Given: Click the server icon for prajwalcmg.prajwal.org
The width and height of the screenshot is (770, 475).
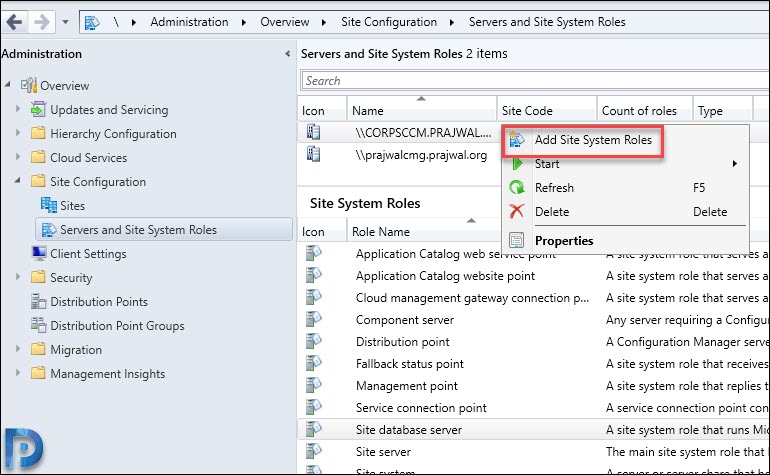Looking at the screenshot, I should (x=313, y=154).
